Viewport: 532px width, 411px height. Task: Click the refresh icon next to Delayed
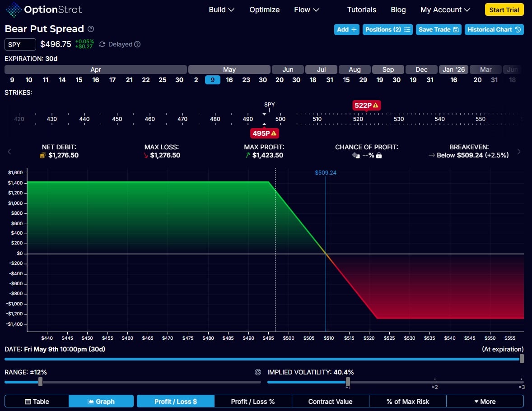(102, 44)
